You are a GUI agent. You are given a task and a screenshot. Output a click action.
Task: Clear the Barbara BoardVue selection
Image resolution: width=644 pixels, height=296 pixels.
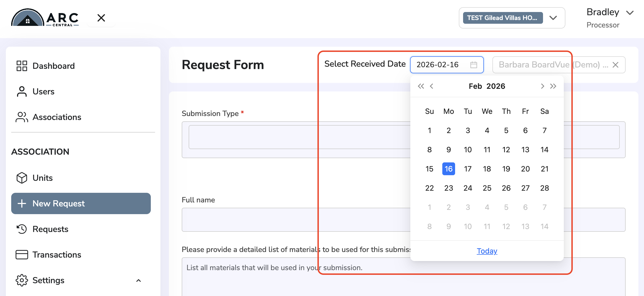(615, 65)
